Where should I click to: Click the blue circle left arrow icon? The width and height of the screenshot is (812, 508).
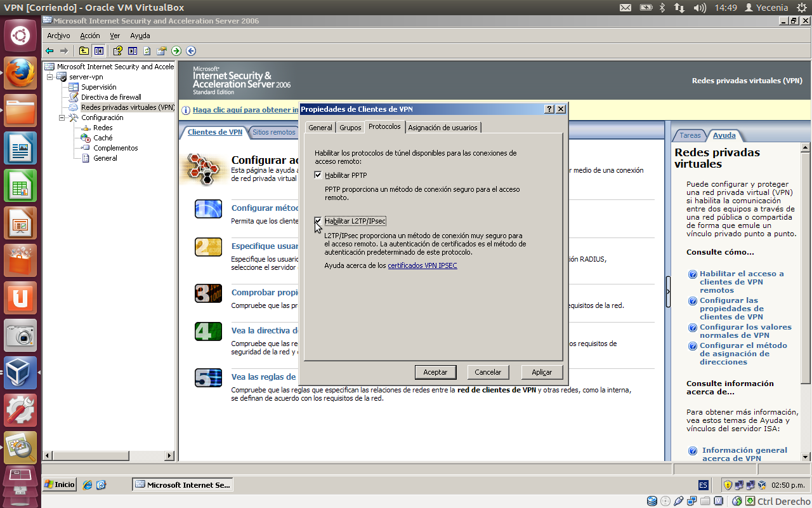(191, 51)
